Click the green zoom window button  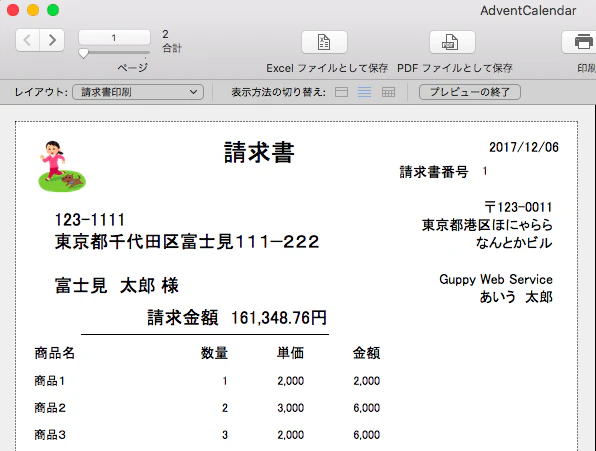[53, 10]
